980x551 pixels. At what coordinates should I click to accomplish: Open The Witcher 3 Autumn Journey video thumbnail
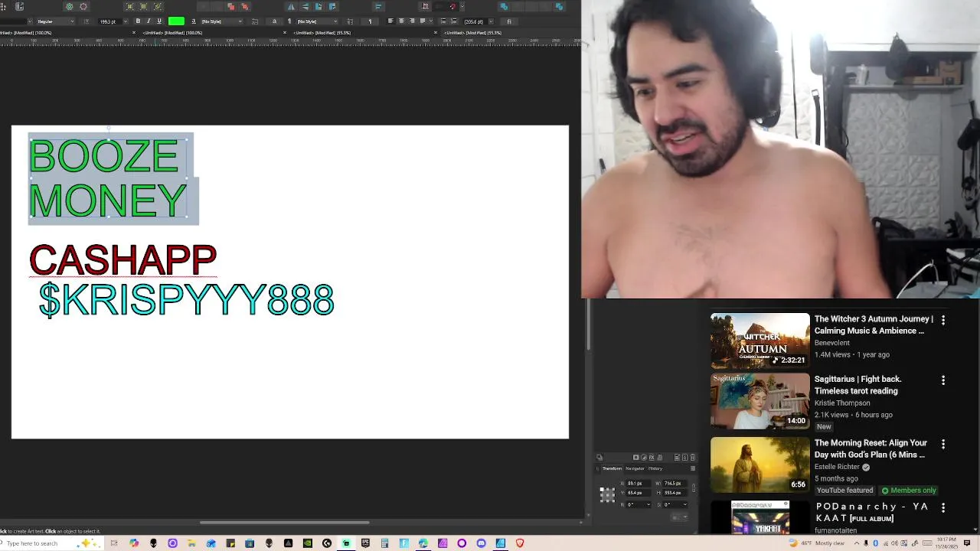759,341
